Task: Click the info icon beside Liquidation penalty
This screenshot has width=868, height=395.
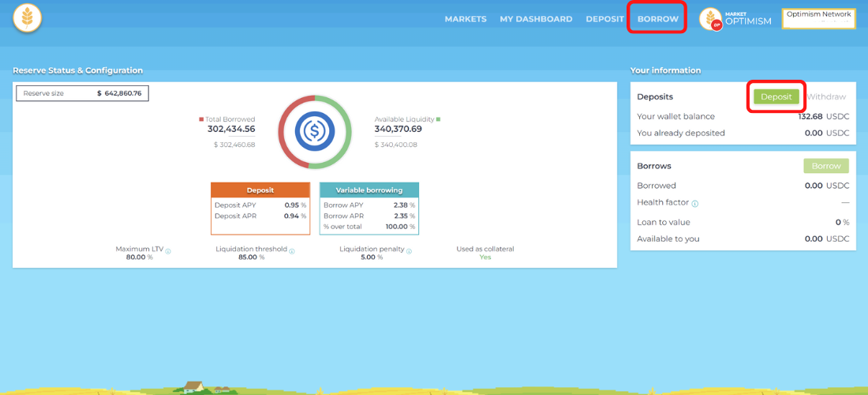Action: pos(410,251)
